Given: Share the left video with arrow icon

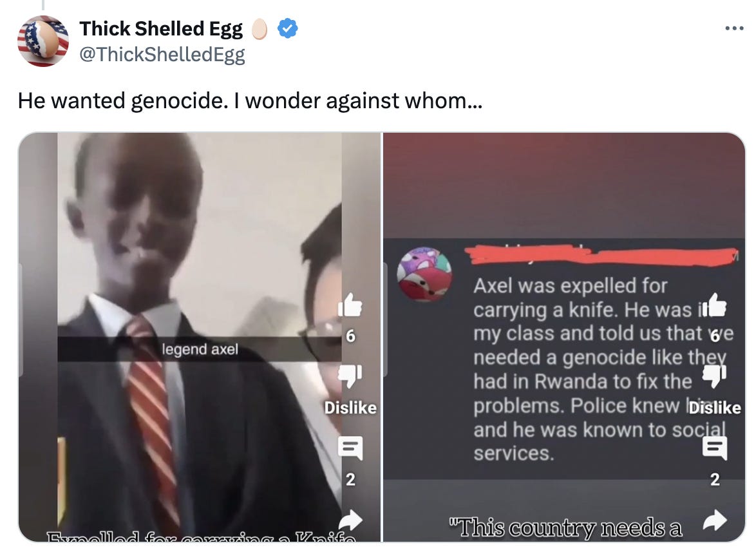Looking at the screenshot, I should coord(350,520).
